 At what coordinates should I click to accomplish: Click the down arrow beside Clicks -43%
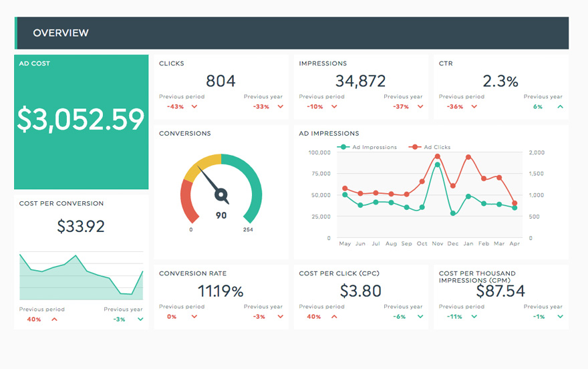point(194,106)
